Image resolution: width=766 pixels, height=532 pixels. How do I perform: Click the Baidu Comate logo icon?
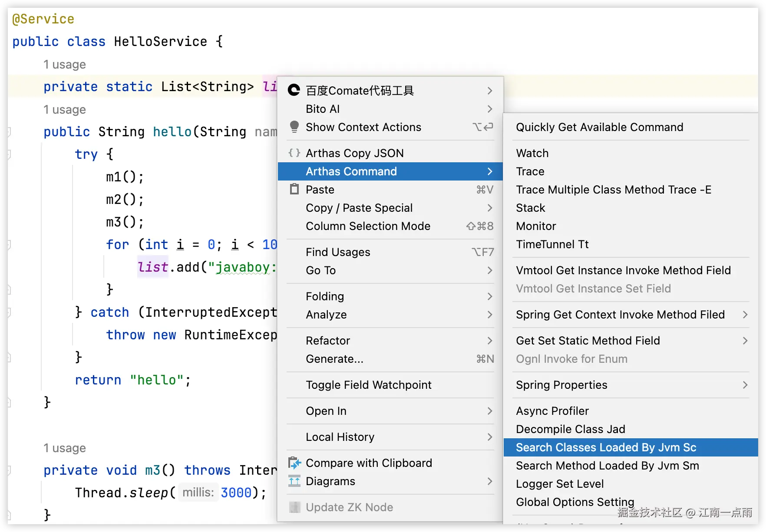(294, 90)
